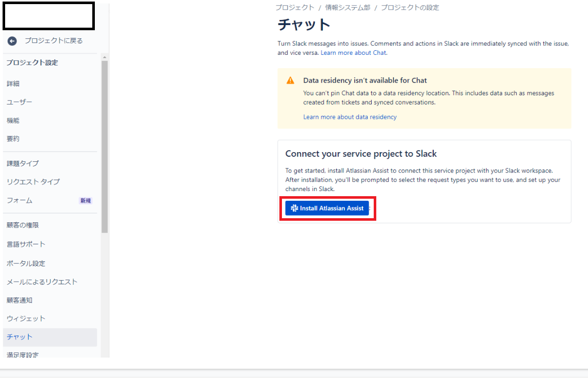The image size is (588, 378).
Task: Click プロジェクト breadcrumb
Action: (x=295, y=8)
